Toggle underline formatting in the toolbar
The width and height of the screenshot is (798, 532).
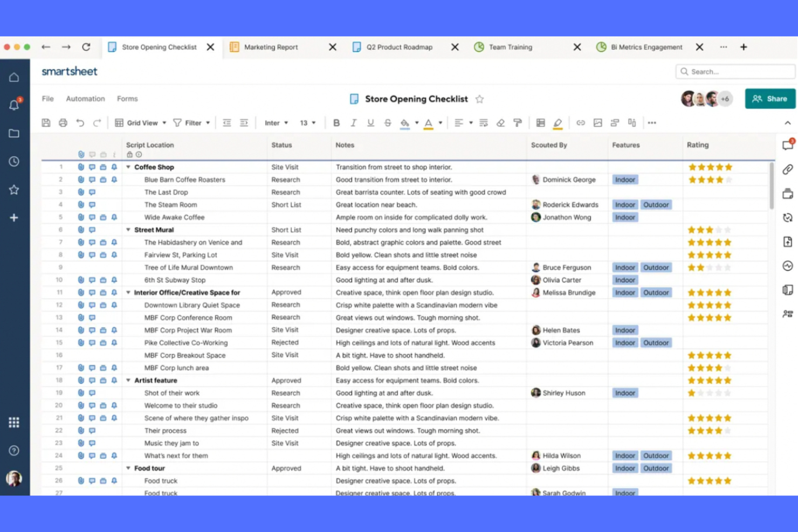coord(370,122)
